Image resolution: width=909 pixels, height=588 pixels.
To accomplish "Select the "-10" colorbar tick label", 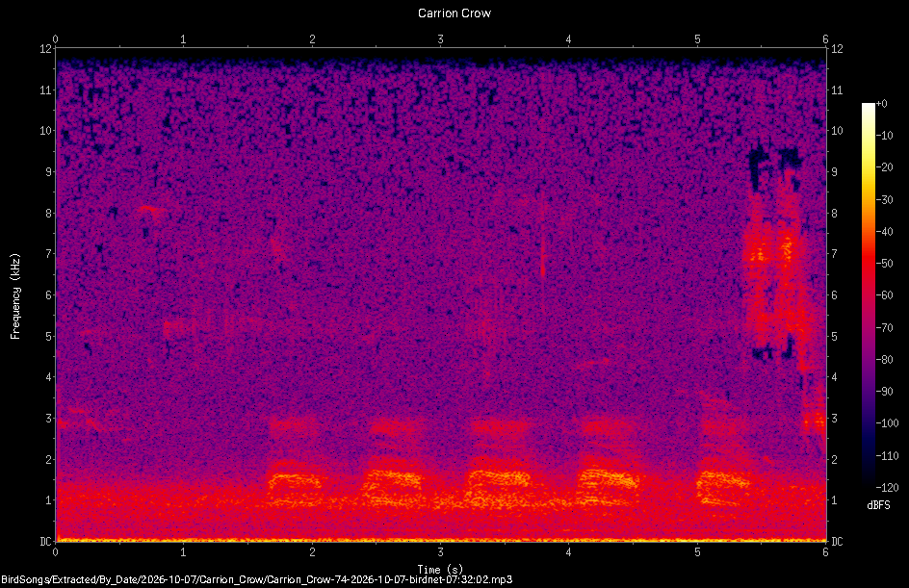I will (885, 136).
